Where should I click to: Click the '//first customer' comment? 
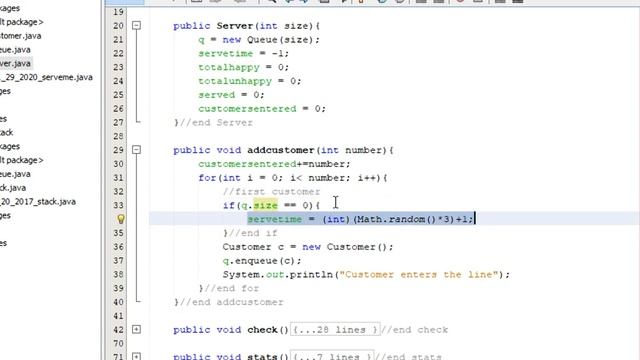(271, 192)
